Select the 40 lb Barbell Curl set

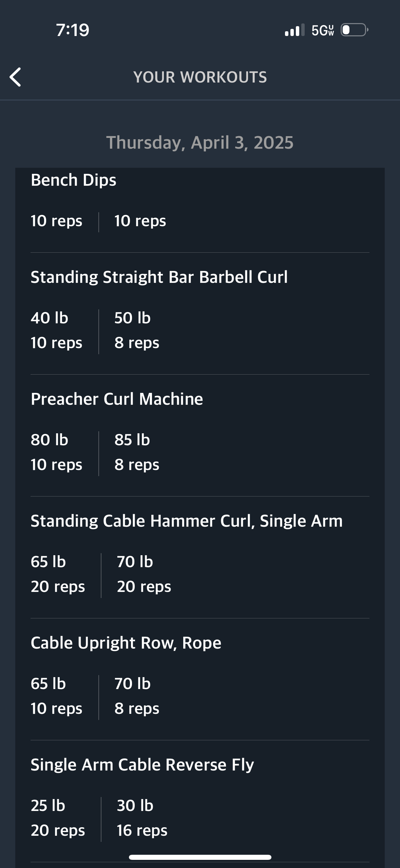(x=56, y=330)
